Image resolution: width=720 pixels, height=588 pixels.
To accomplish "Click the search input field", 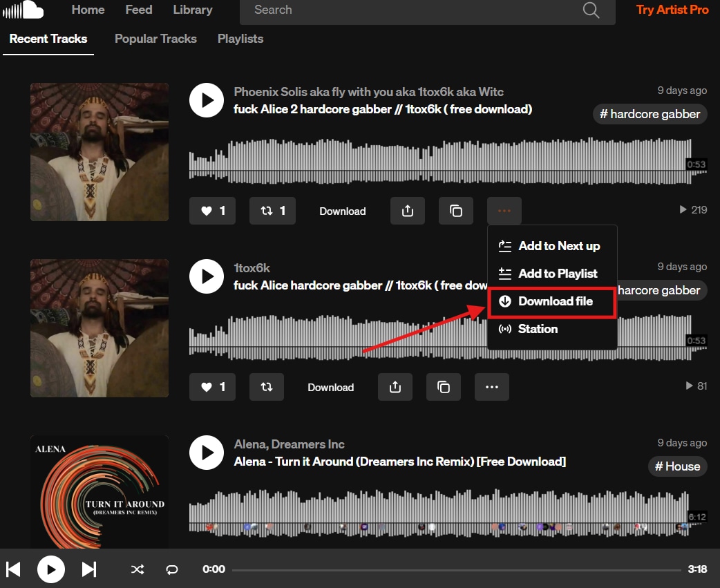I will click(x=415, y=10).
